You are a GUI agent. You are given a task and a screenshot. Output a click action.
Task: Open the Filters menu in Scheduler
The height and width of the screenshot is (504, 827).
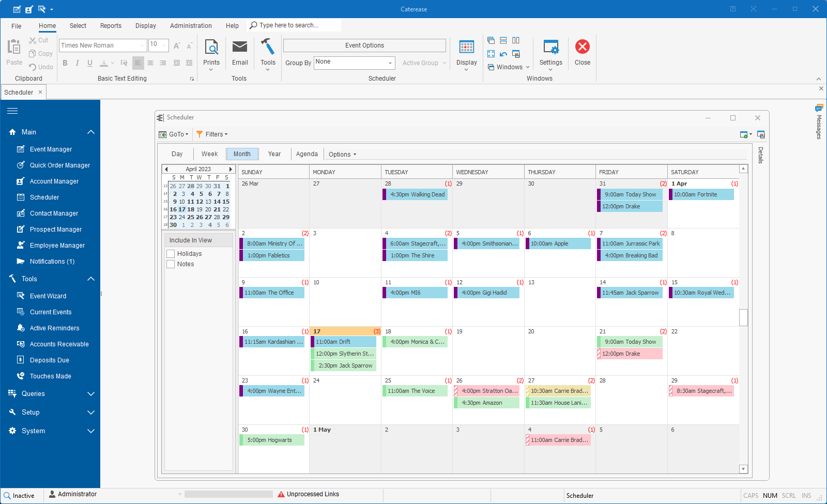click(x=212, y=134)
